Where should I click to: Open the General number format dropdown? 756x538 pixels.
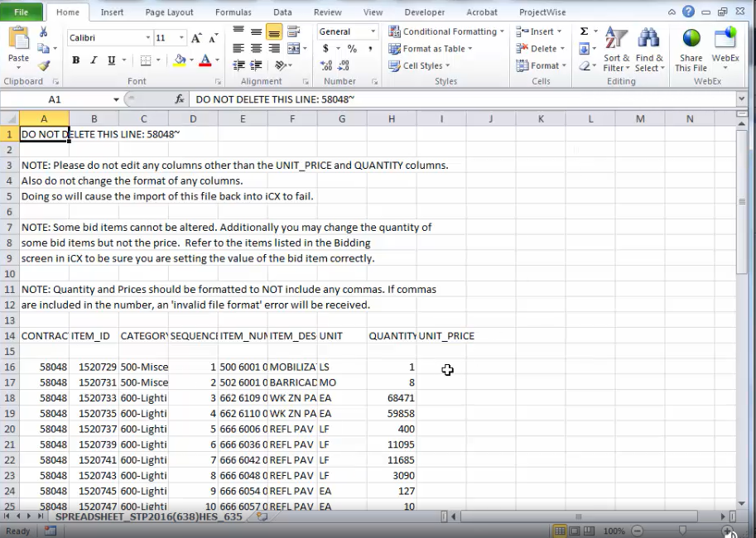coord(373,31)
